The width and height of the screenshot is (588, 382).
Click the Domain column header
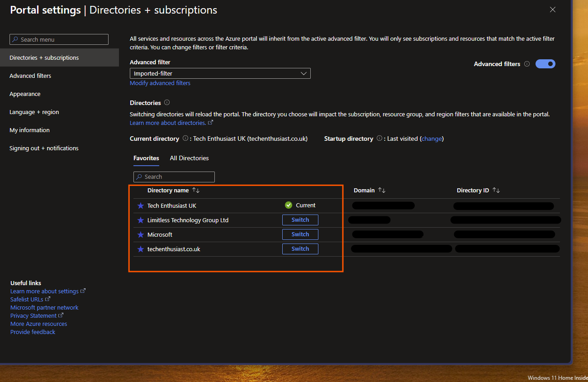[364, 191]
